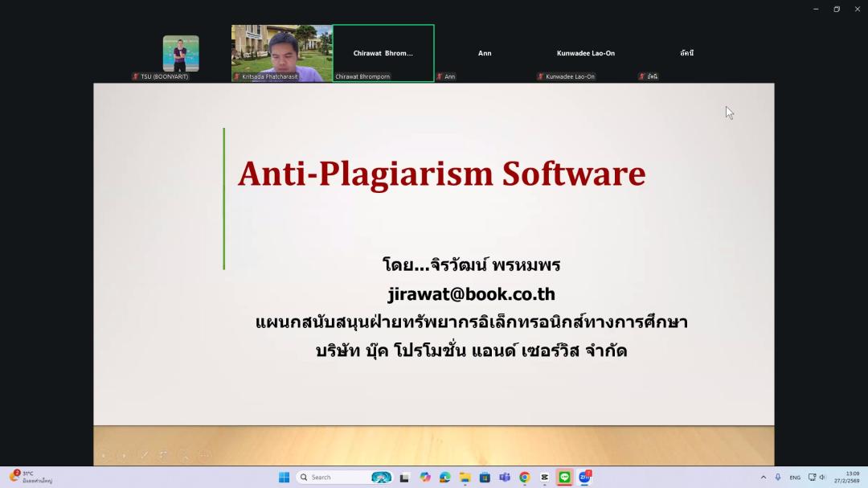Viewport: 868px width, 488px height.
Task: Click the microphone tray indicator
Action: (778, 477)
